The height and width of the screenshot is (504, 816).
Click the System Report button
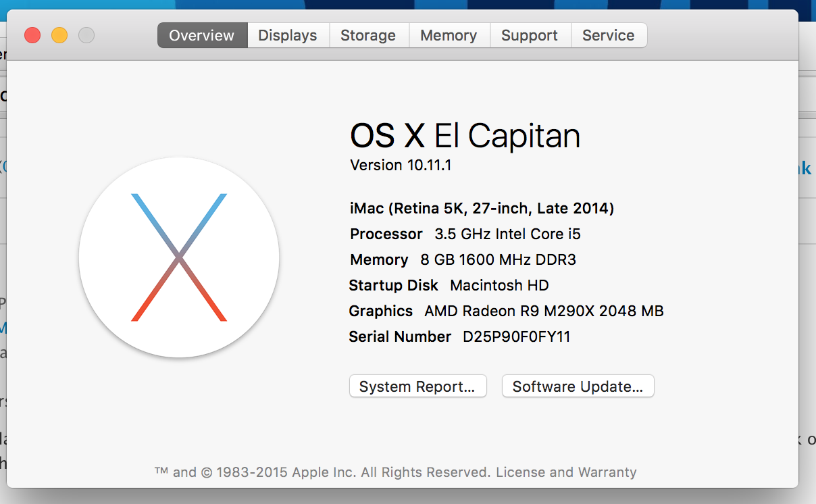417,386
